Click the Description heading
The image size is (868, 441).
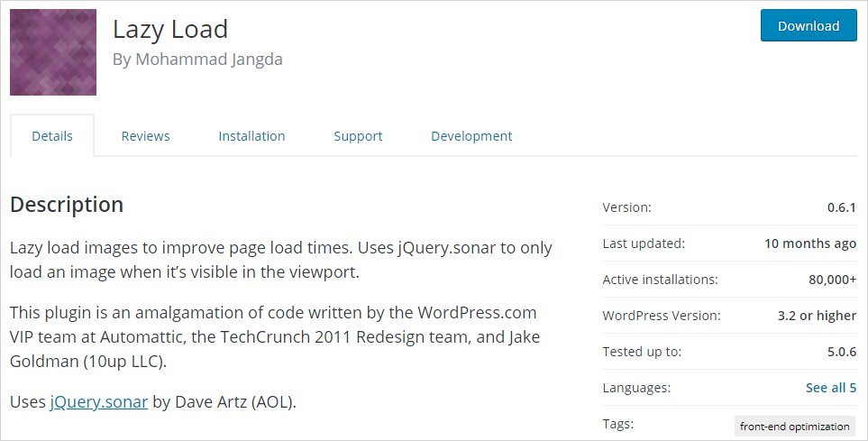click(67, 205)
